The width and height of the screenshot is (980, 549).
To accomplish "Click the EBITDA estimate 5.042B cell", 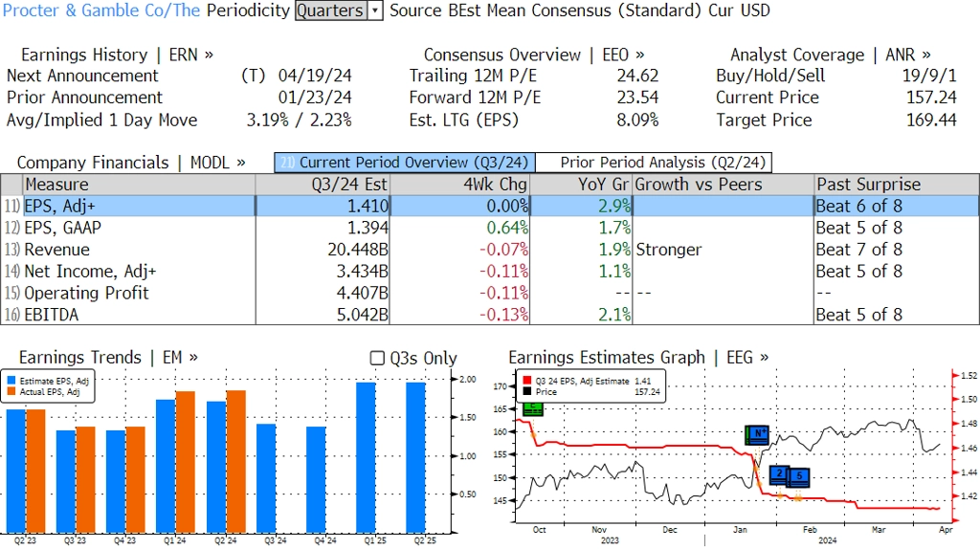I will tap(323, 315).
